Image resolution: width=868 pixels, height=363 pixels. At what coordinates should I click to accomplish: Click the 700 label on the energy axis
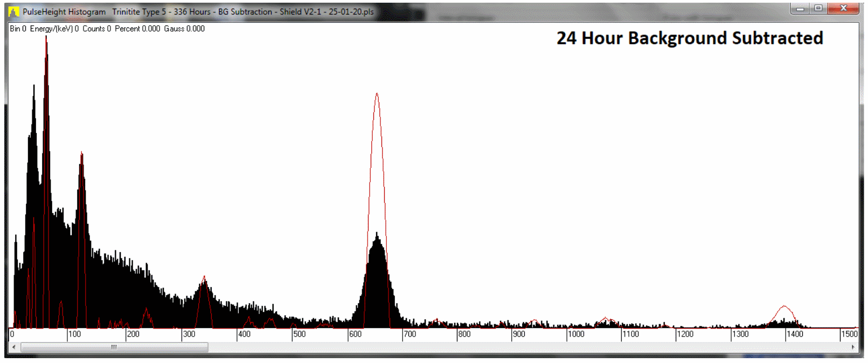tap(410, 334)
